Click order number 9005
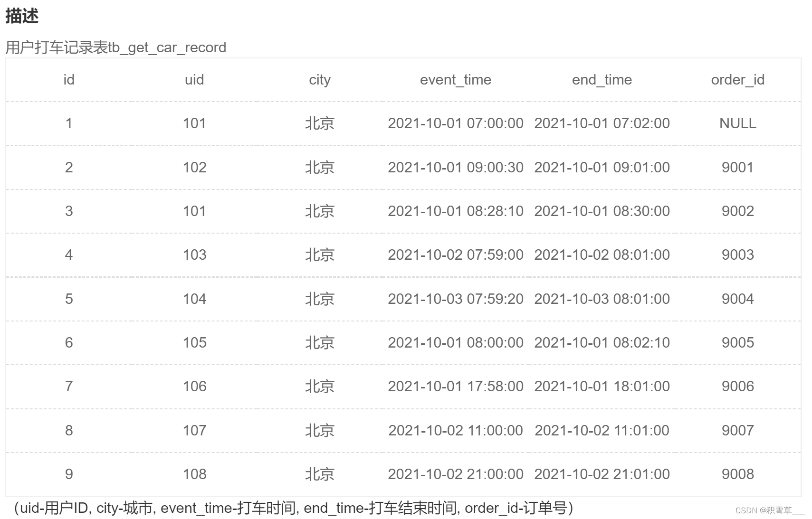 point(737,342)
